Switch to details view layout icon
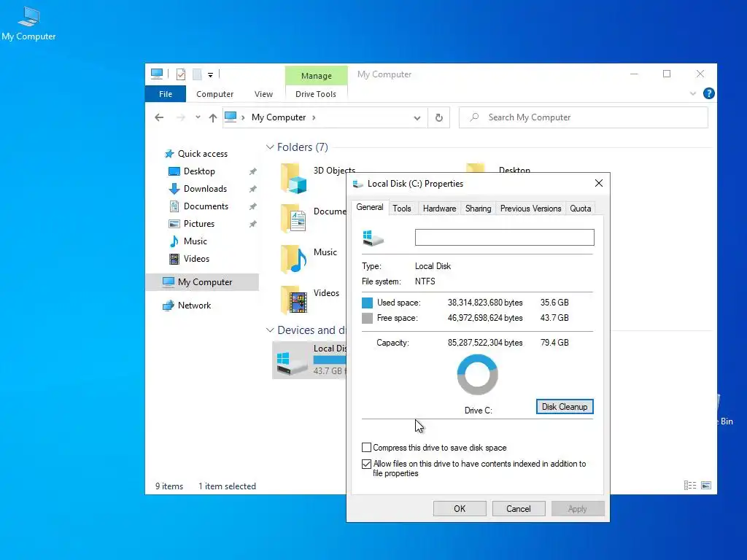This screenshot has height=560, width=747. [x=690, y=485]
